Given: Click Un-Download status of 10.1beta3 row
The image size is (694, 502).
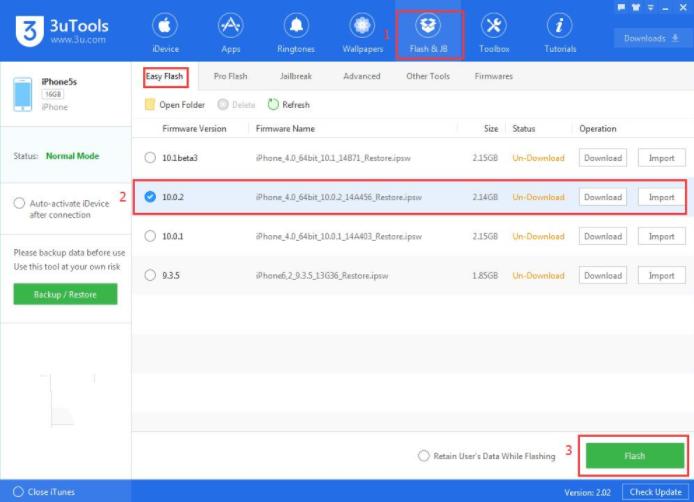Looking at the screenshot, I should (x=538, y=158).
